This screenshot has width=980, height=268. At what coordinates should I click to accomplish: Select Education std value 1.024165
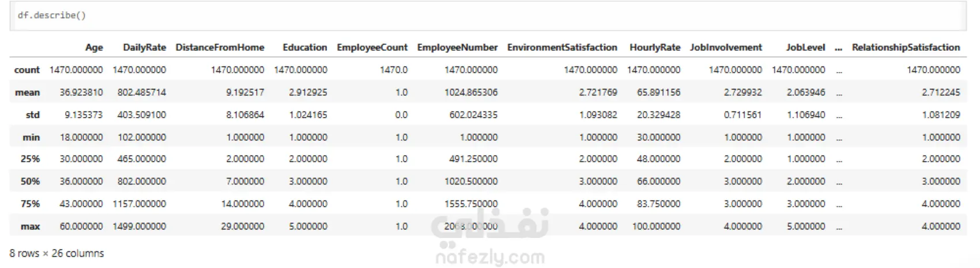308,115
